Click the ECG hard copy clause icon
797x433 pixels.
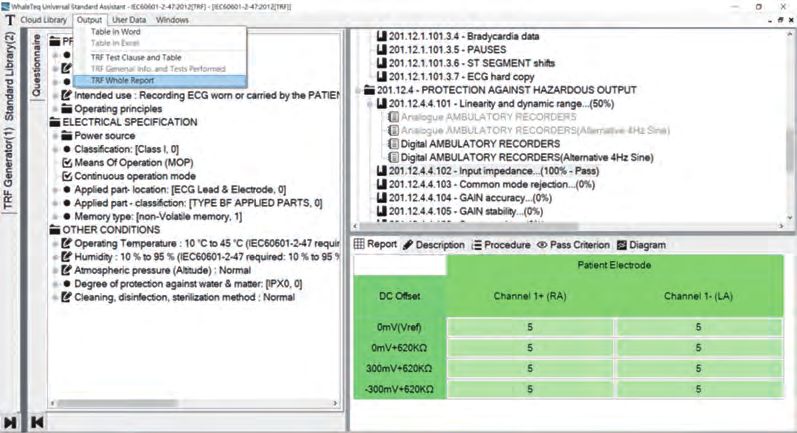(382, 77)
